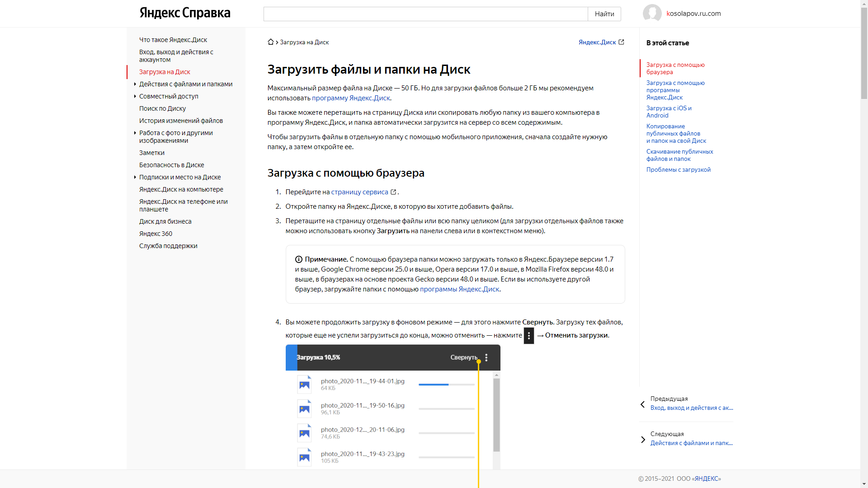
Task: Click Свернуть in upload panel screenshot
Action: pyautogui.click(x=464, y=357)
